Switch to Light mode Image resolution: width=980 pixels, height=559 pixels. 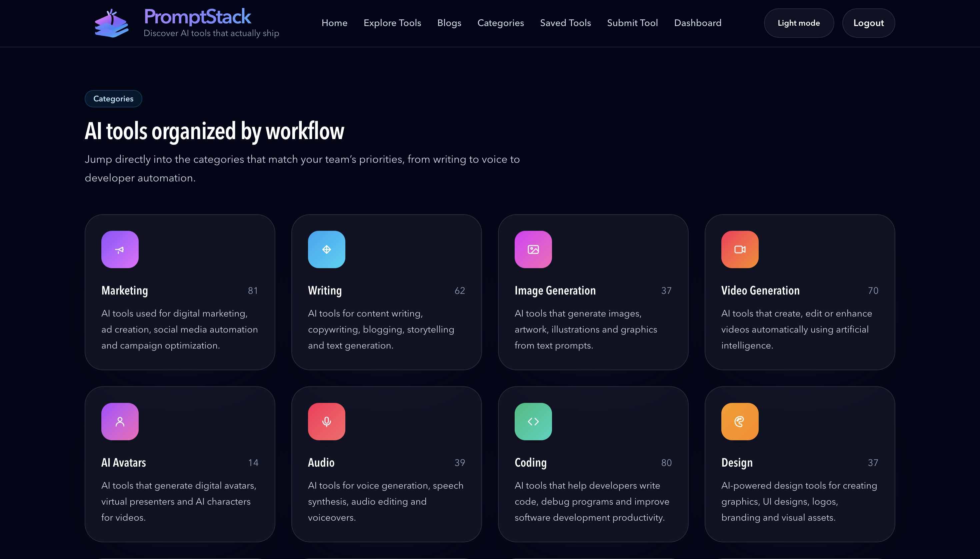[x=798, y=23]
